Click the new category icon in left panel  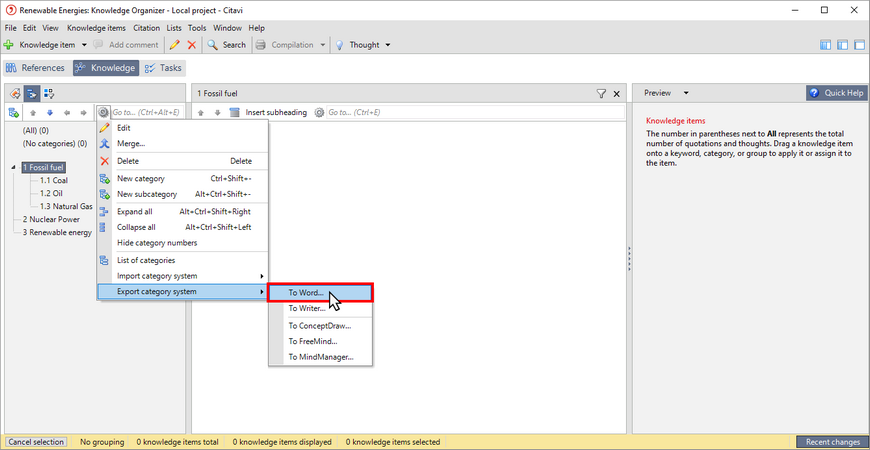(14, 113)
